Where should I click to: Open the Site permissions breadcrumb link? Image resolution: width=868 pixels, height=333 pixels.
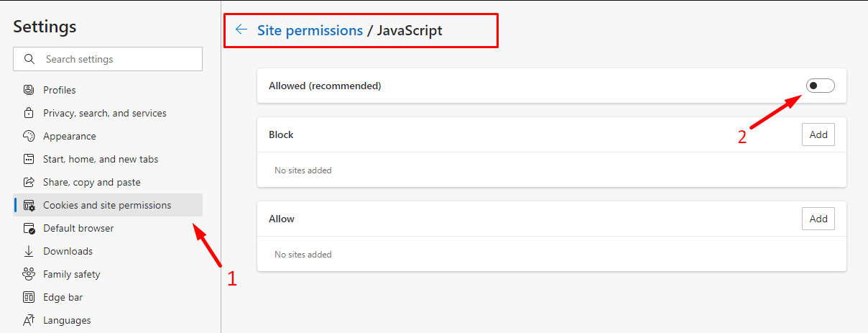310,30
